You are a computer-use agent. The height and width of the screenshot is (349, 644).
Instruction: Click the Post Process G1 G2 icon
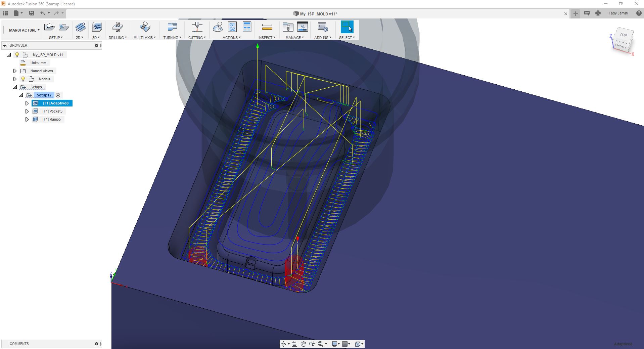pos(232,27)
